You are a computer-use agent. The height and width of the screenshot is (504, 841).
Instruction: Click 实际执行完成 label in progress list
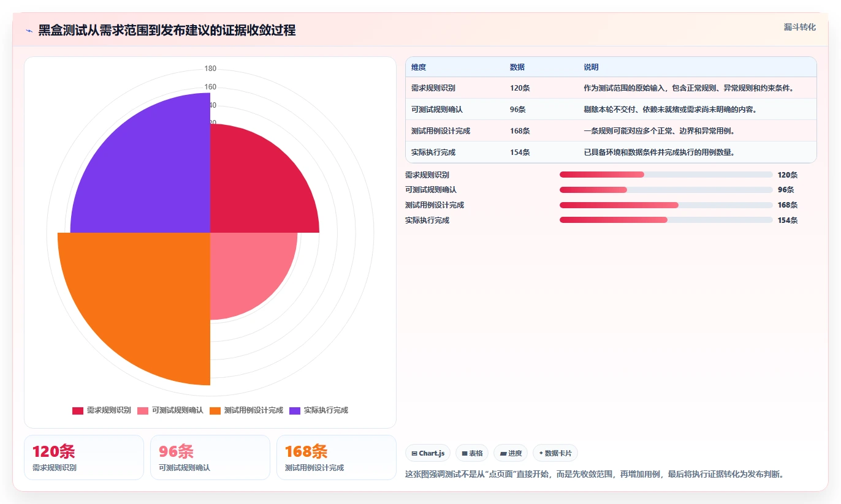coord(427,220)
